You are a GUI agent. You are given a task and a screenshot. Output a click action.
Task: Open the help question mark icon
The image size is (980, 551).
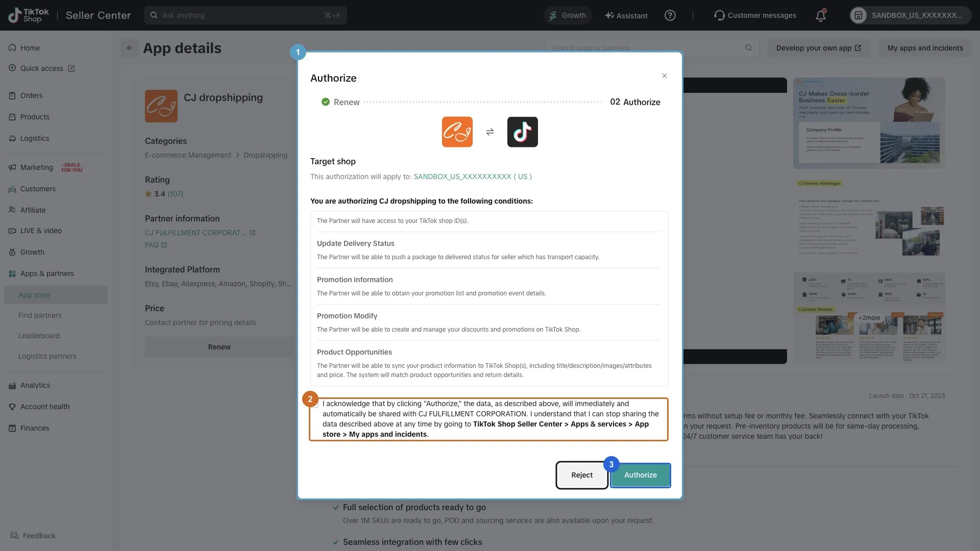click(670, 15)
